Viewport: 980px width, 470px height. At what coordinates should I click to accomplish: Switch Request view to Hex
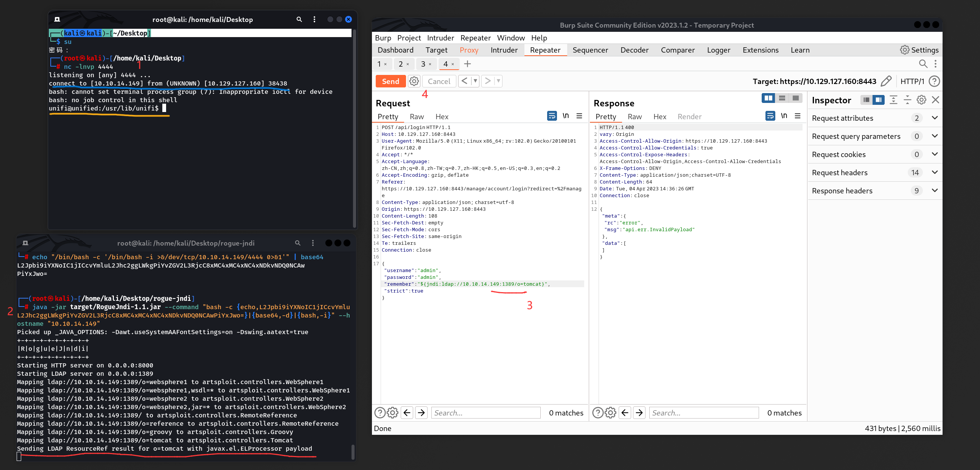[442, 117]
